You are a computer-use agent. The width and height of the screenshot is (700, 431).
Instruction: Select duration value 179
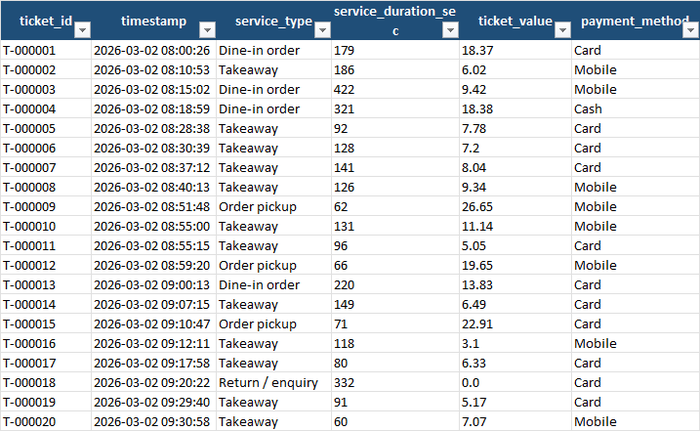click(x=396, y=50)
